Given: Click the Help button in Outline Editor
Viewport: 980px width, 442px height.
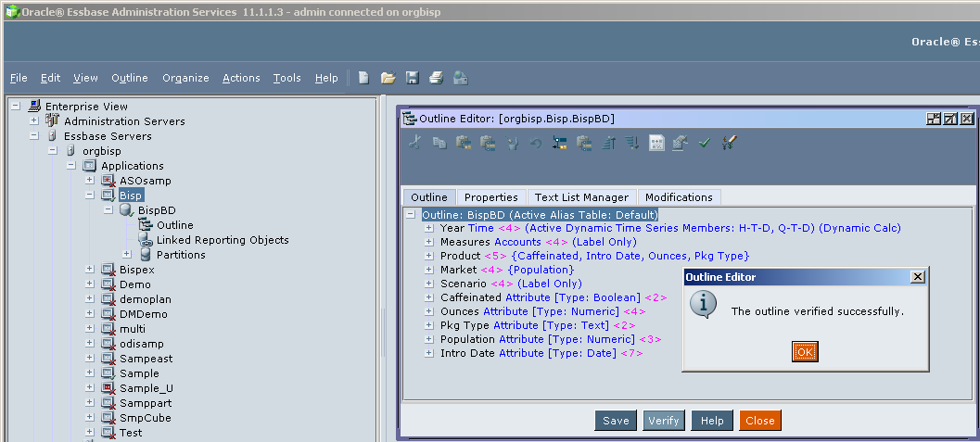Looking at the screenshot, I should click(x=712, y=421).
